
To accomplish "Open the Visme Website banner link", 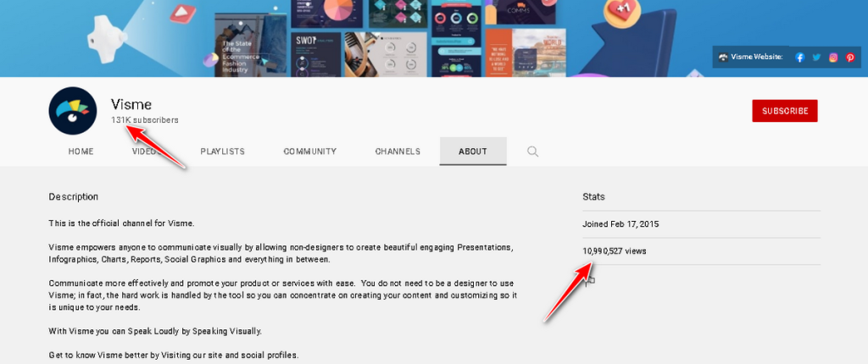I will [751, 58].
